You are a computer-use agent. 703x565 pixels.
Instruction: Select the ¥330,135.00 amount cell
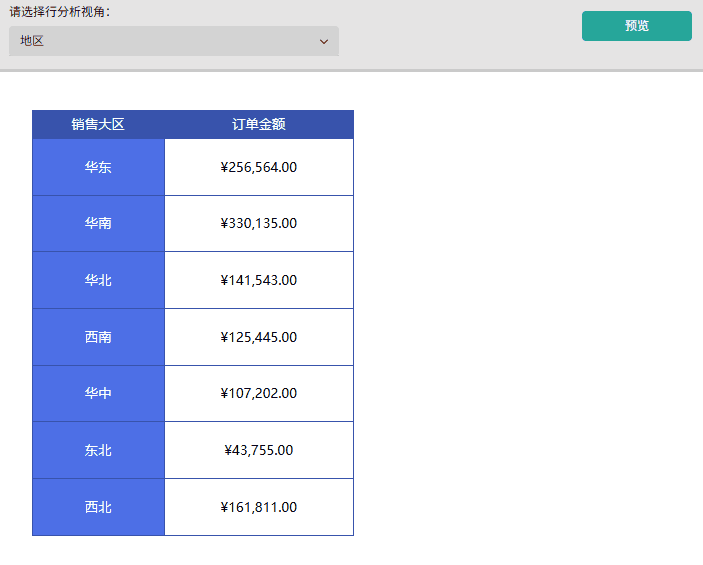click(x=259, y=223)
